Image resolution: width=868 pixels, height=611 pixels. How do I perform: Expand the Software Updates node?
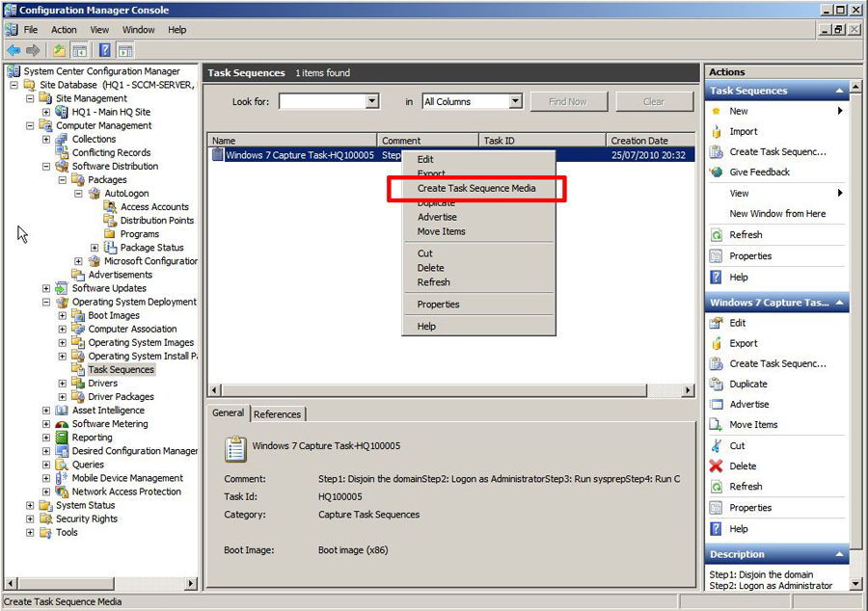click(46, 289)
